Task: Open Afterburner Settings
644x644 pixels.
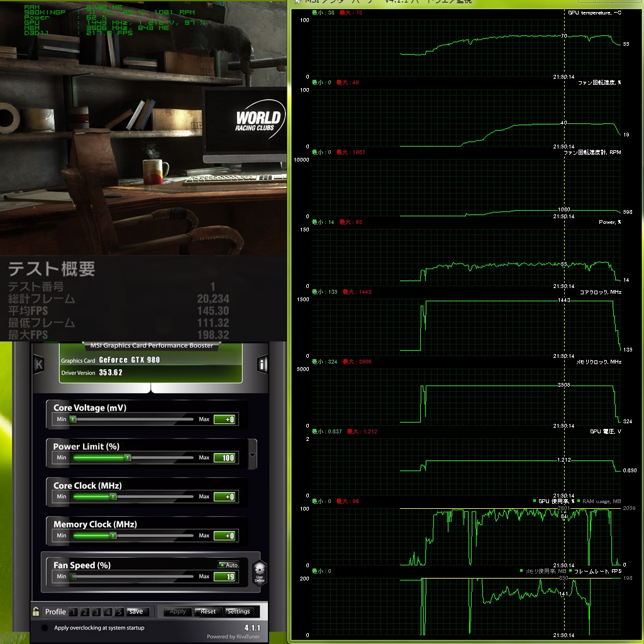Action: (238, 611)
